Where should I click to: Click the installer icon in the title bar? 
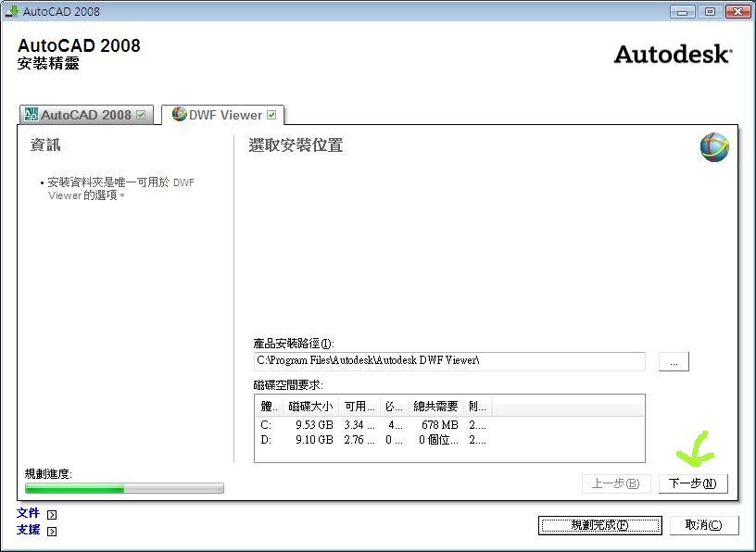(x=12, y=11)
